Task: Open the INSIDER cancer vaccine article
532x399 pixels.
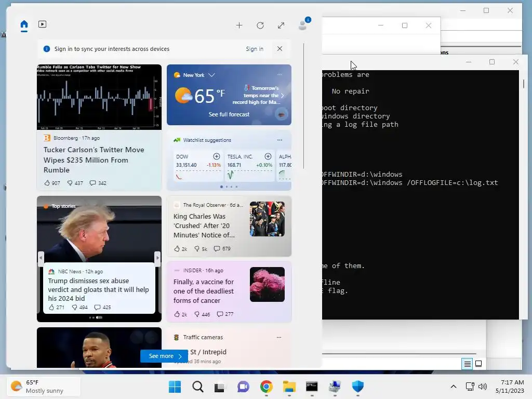Action: 204,291
